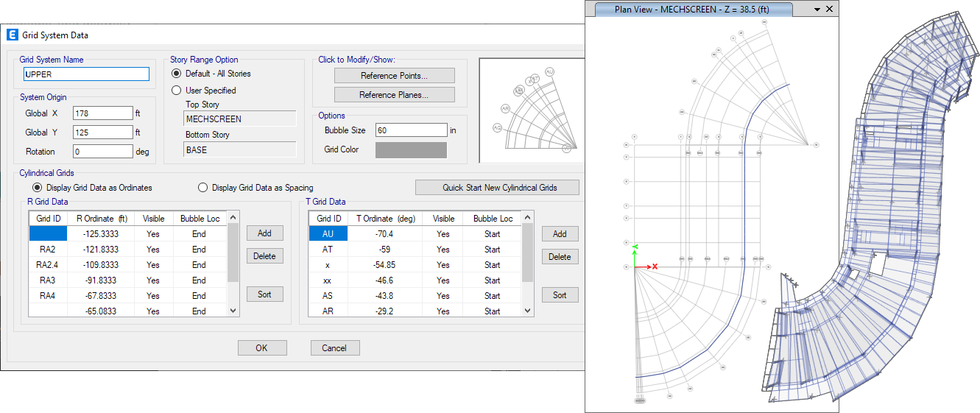Cancel the Grid System Data dialog
The image size is (980, 413).
[334, 348]
